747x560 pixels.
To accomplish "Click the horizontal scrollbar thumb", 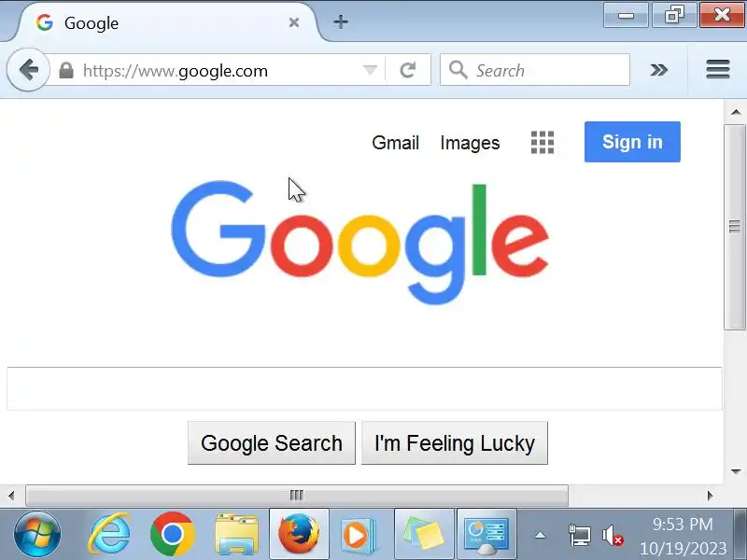I will coord(296,496).
